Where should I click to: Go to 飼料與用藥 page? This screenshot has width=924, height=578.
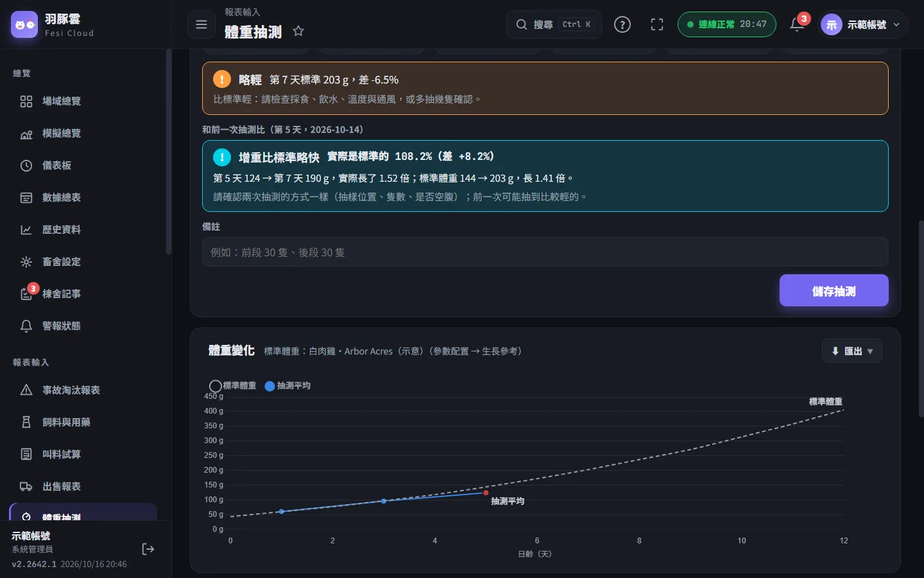coord(83,422)
